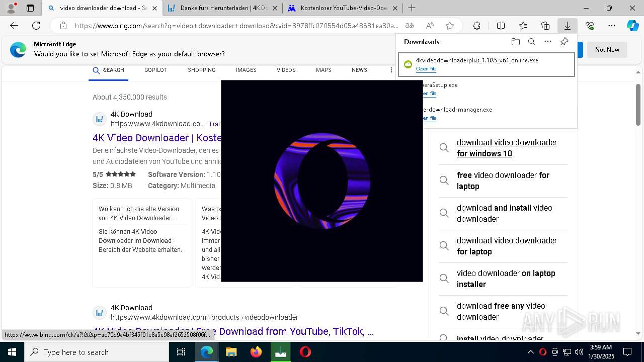Toggle the Downloads toolbar button
The width and height of the screenshot is (644, 362).
[568, 26]
